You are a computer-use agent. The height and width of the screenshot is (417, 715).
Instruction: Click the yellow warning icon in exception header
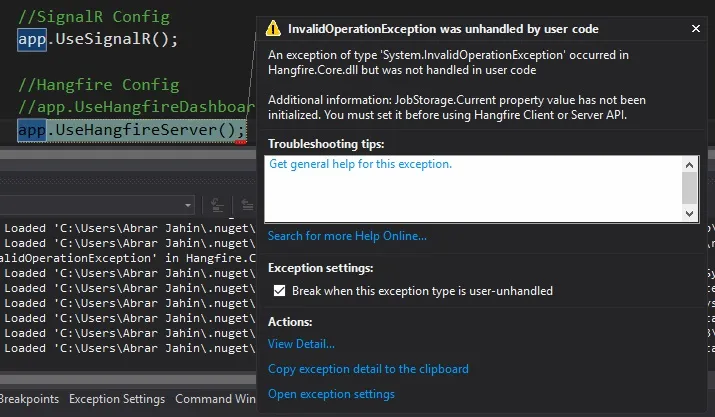[x=273, y=28]
